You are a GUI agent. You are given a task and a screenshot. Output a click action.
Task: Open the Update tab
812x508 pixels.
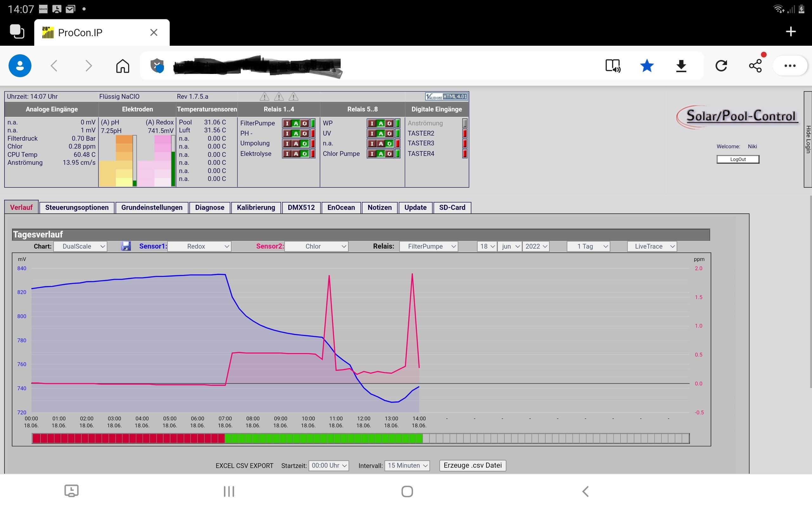[x=416, y=207]
